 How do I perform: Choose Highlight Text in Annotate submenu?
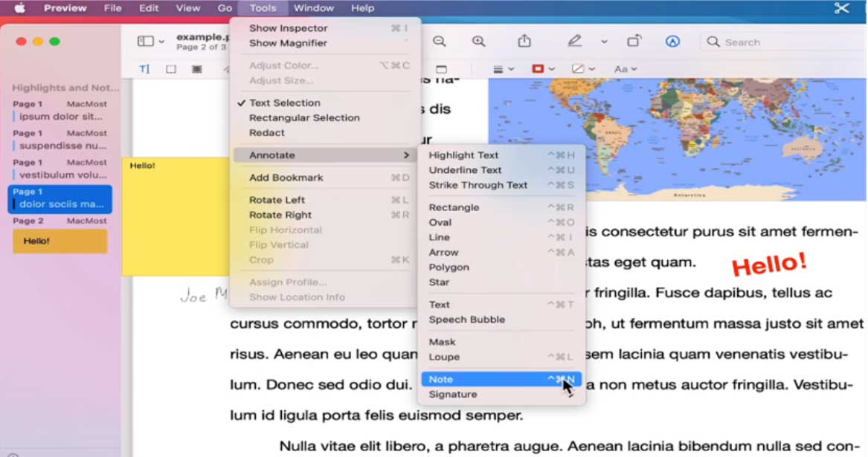[463, 155]
